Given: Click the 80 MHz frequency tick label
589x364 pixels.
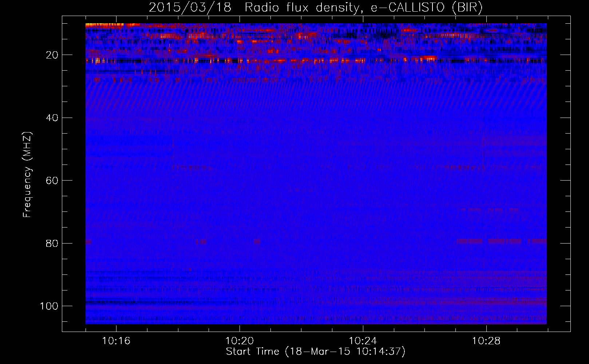Looking at the screenshot, I should (x=52, y=243).
